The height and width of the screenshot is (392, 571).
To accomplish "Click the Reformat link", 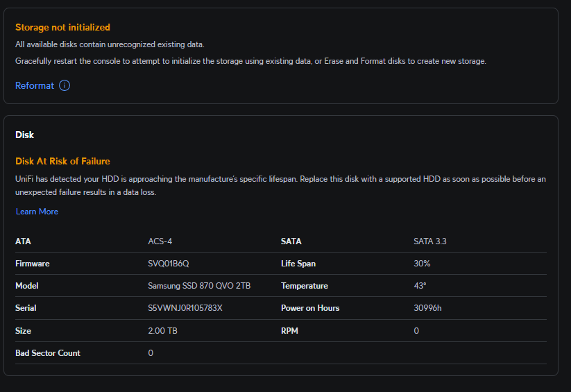I will 35,85.
